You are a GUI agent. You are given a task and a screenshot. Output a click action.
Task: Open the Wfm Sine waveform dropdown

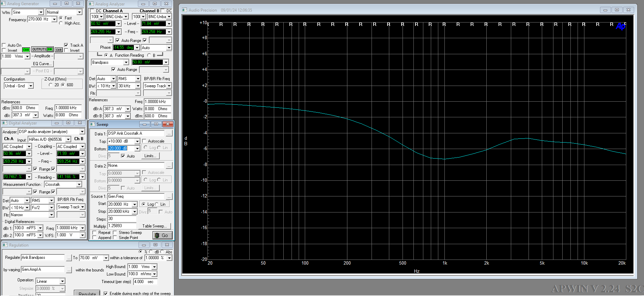(x=41, y=12)
